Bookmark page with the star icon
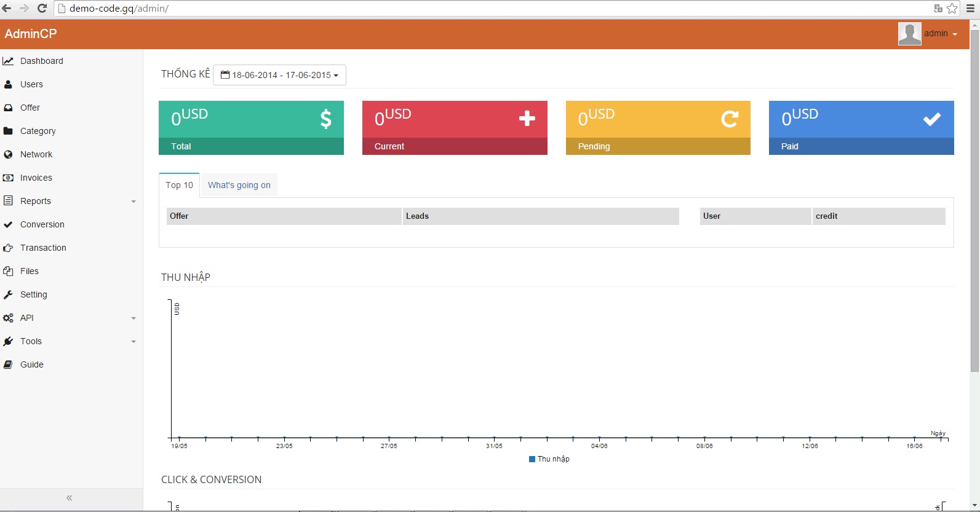This screenshot has width=980, height=512. (952, 9)
